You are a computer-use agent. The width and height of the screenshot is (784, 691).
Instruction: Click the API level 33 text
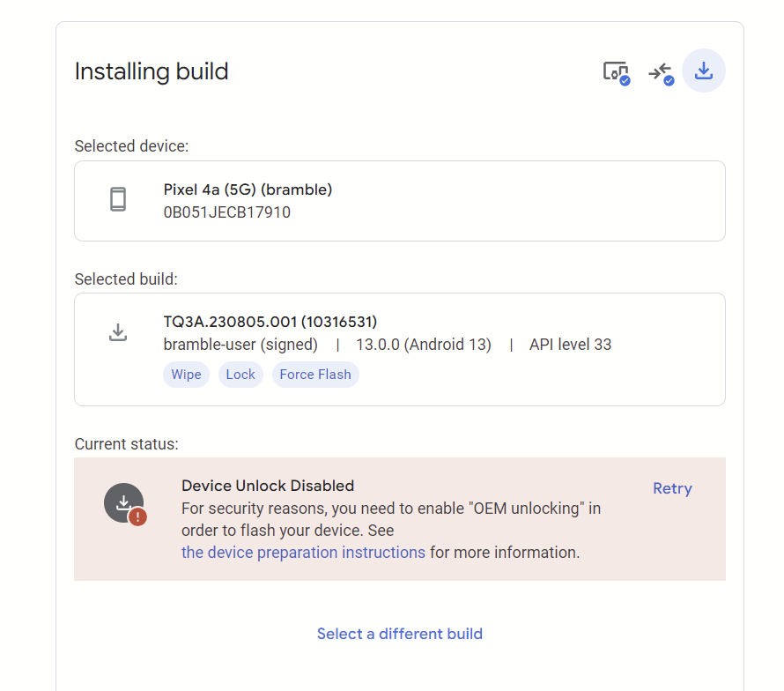pyautogui.click(x=570, y=345)
